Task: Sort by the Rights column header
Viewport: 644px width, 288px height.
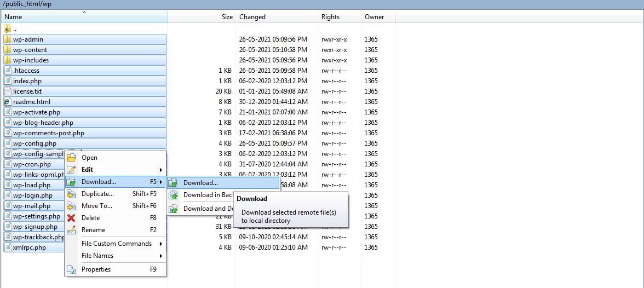Action: 340,17
